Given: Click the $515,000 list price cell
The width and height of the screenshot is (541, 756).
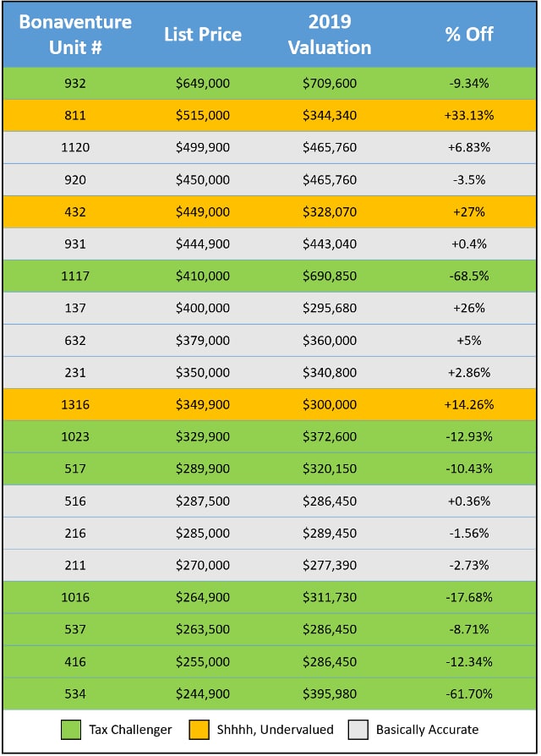Looking at the screenshot, I should pyautogui.click(x=203, y=115).
